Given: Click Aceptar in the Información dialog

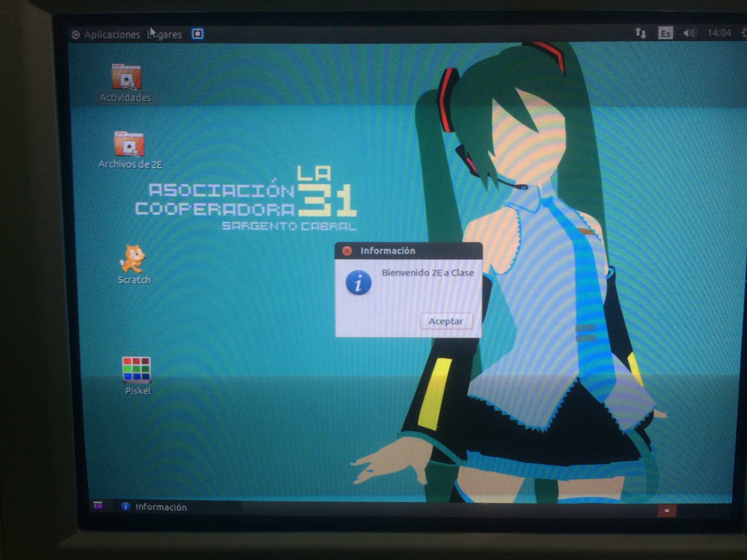Looking at the screenshot, I should (446, 321).
